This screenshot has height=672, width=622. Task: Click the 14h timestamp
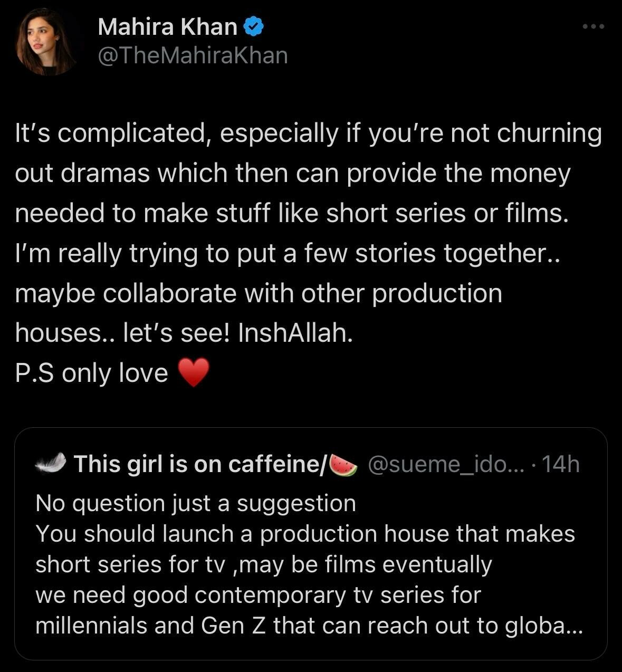[560, 464]
